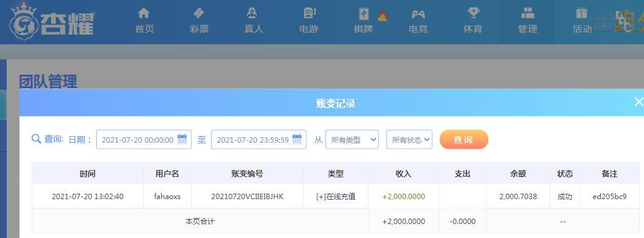
Task: Open start date calendar picker icon
Action: click(182, 139)
